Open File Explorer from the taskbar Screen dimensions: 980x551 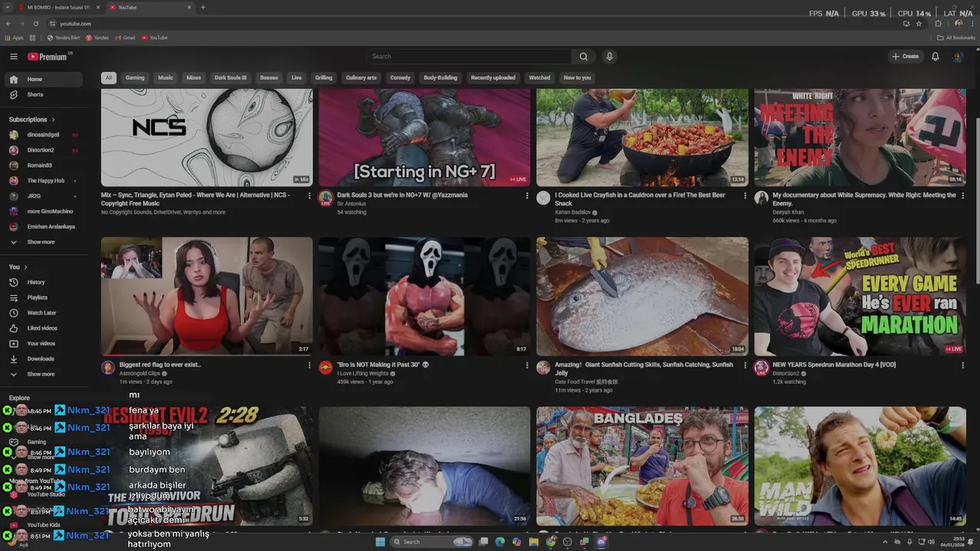(x=534, y=542)
